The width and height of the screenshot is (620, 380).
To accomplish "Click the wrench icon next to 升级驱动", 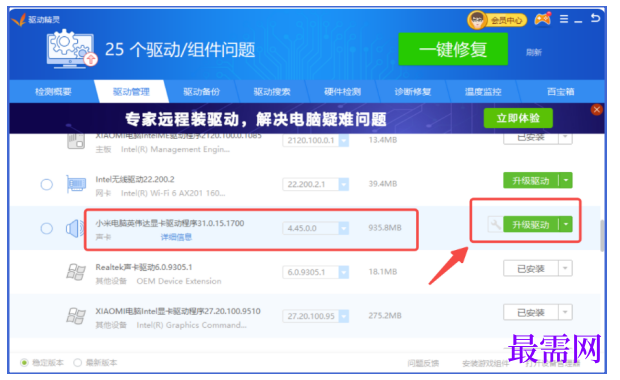I will coord(495,225).
